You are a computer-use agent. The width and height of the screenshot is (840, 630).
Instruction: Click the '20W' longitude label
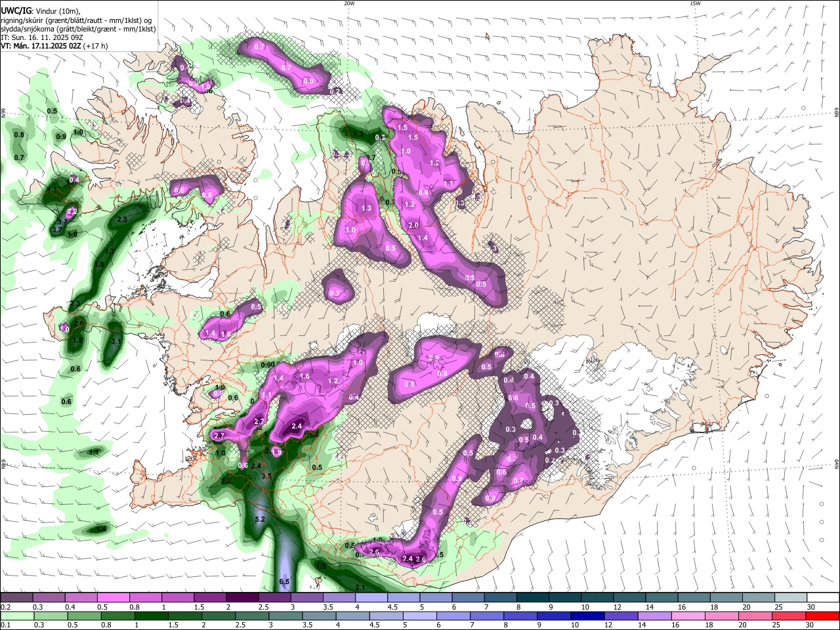[x=349, y=3]
